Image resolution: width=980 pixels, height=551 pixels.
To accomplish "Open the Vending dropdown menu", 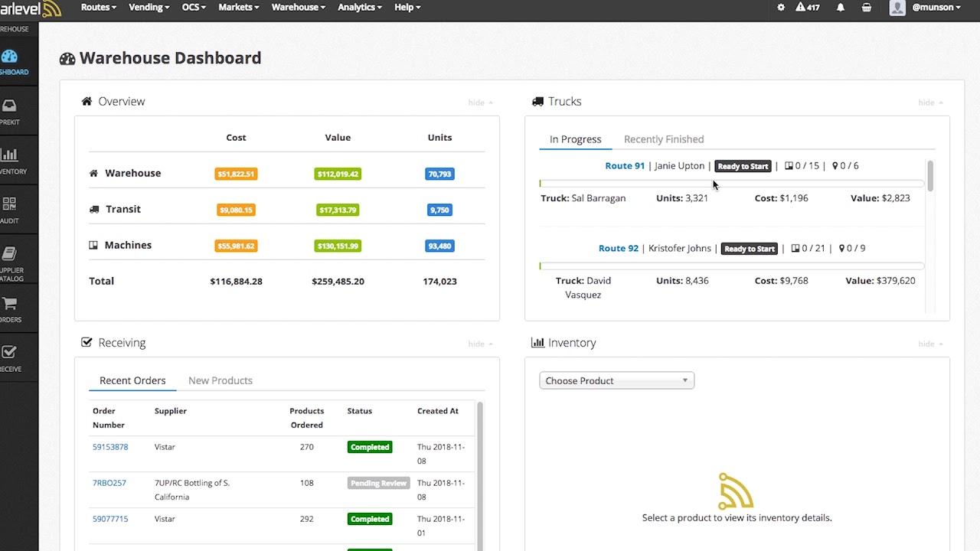I will (149, 8).
